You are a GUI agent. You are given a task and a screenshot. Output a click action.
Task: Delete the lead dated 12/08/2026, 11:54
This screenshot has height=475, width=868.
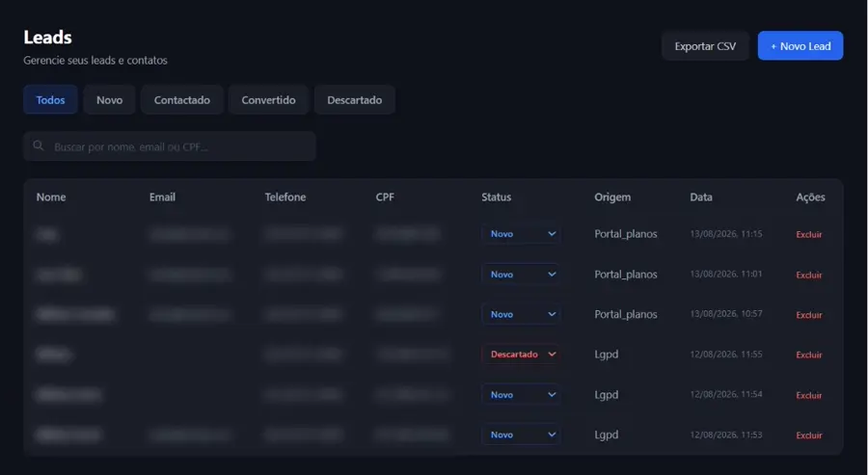(809, 395)
